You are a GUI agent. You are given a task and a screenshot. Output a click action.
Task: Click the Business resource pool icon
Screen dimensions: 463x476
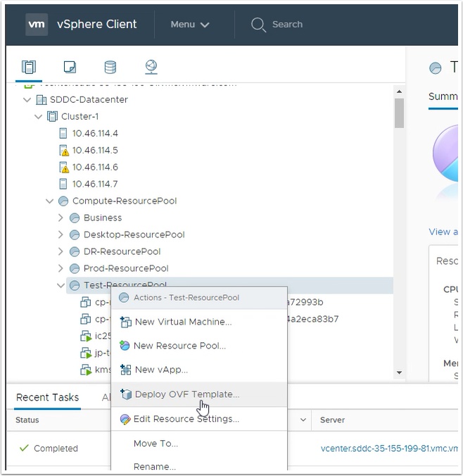click(x=75, y=218)
